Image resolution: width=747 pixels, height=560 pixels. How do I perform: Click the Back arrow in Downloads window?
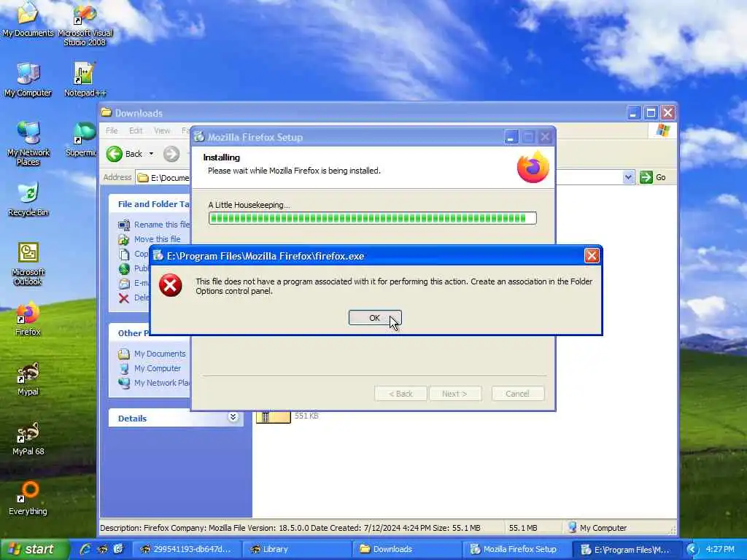pyautogui.click(x=115, y=154)
